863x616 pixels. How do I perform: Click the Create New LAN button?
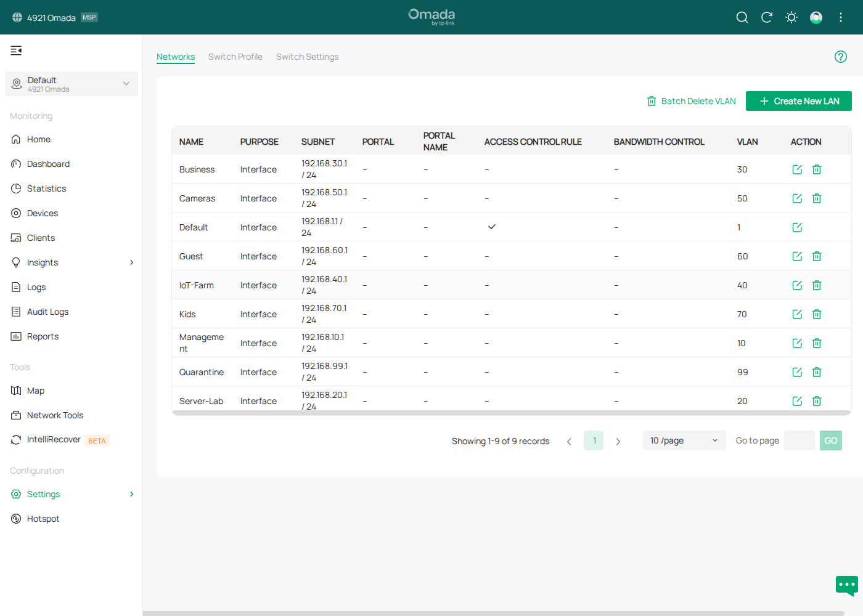click(798, 101)
